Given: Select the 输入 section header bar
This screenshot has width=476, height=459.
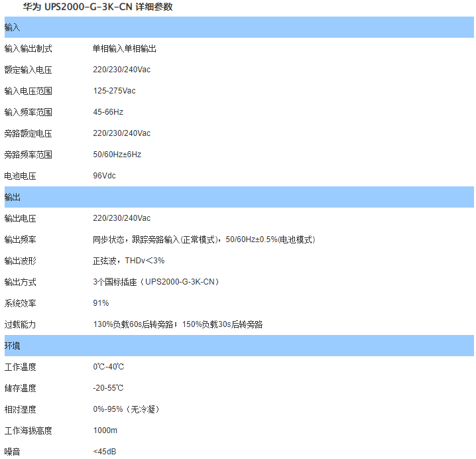Looking at the screenshot, I should pos(238,28).
